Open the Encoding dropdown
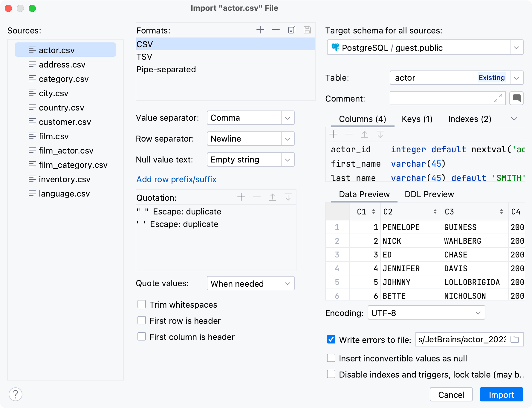Screen dimensions: 532x408 pos(478,312)
